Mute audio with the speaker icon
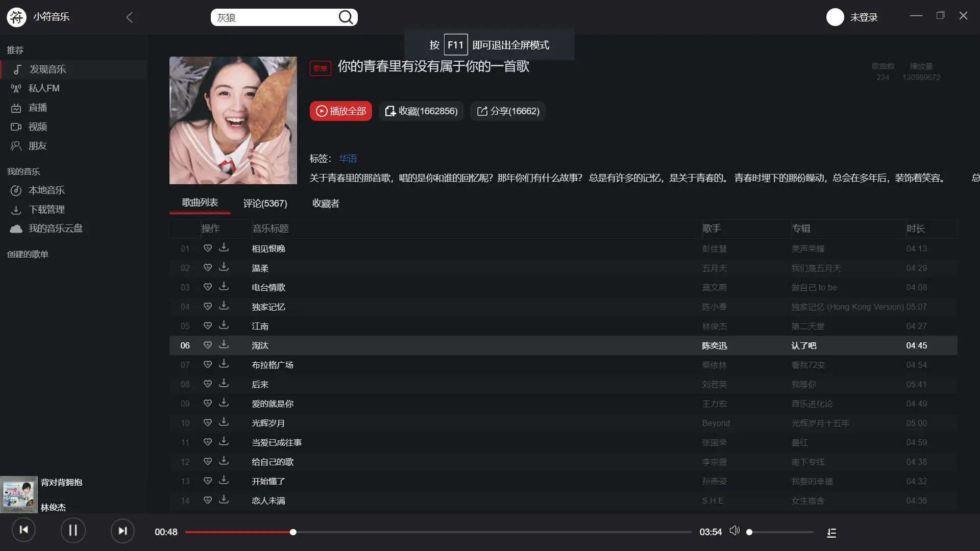The image size is (980, 551). tap(734, 531)
